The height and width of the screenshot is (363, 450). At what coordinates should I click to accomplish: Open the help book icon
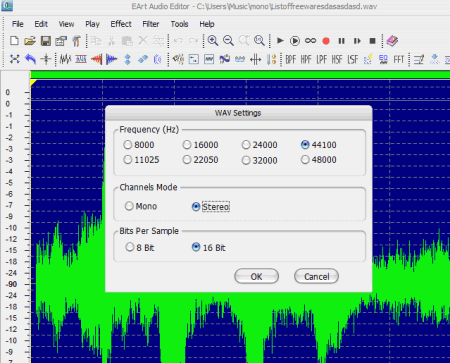click(x=392, y=41)
